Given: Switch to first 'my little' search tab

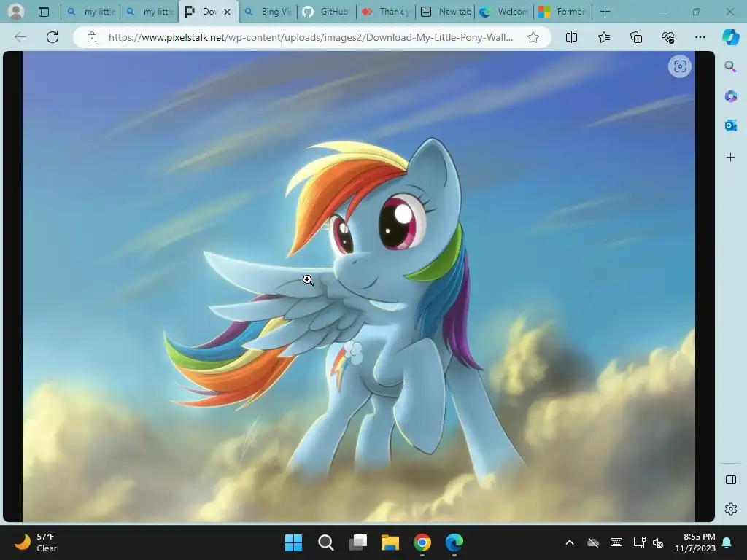Looking at the screenshot, I should 90,12.
